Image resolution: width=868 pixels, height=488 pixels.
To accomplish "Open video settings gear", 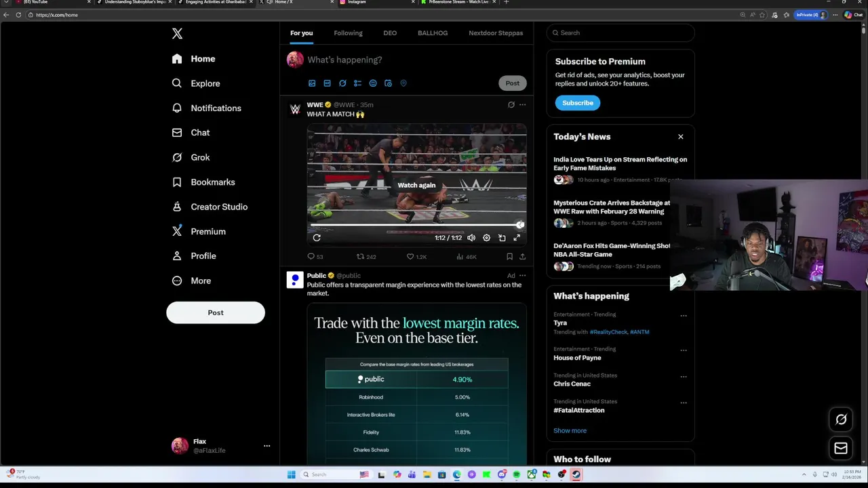I will click(486, 238).
